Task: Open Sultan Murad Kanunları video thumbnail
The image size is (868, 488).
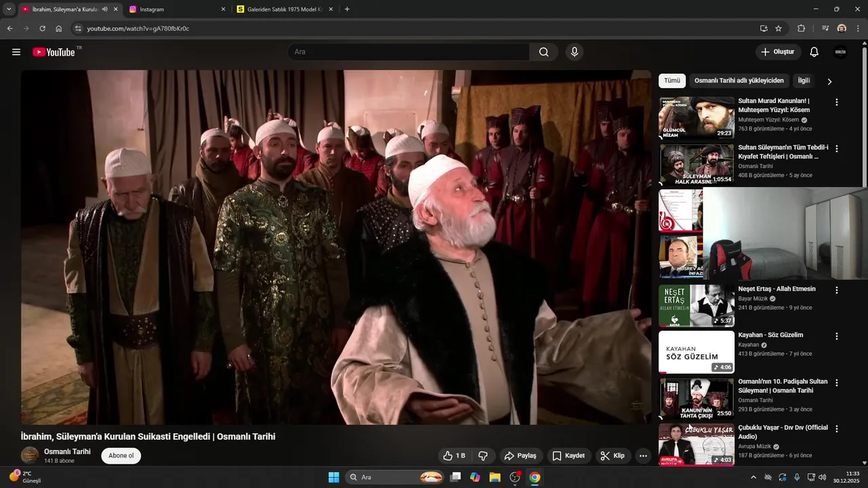Action: pyautogui.click(x=696, y=117)
